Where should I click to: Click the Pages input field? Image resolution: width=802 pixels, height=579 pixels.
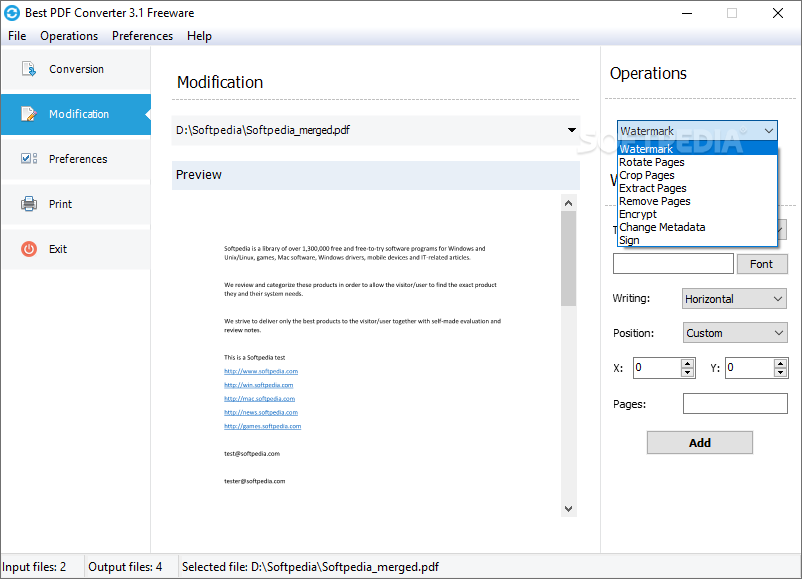click(735, 404)
